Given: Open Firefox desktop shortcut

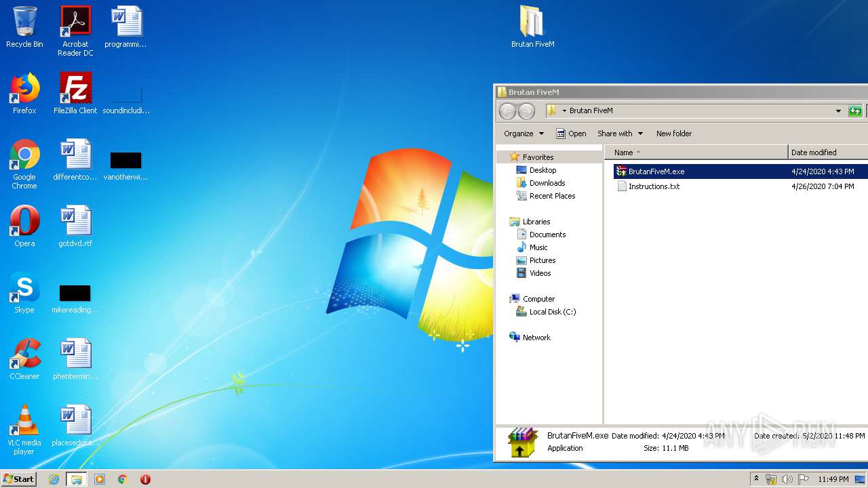Looking at the screenshot, I should point(24,94).
